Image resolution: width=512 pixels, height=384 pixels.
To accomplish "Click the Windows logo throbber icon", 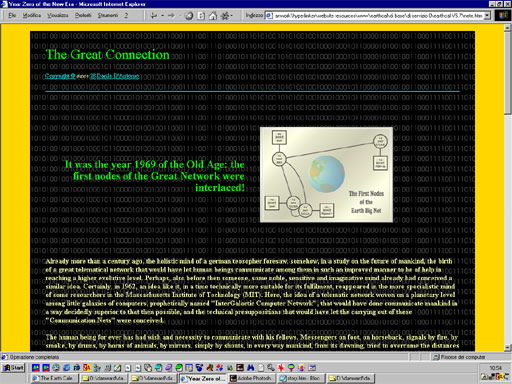I will tap(503, 15).
